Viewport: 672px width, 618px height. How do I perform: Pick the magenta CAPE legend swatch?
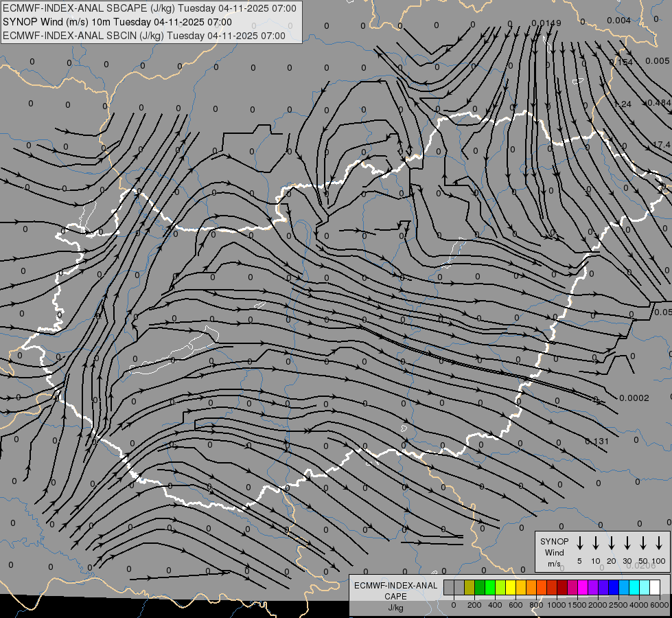point(583,587)
